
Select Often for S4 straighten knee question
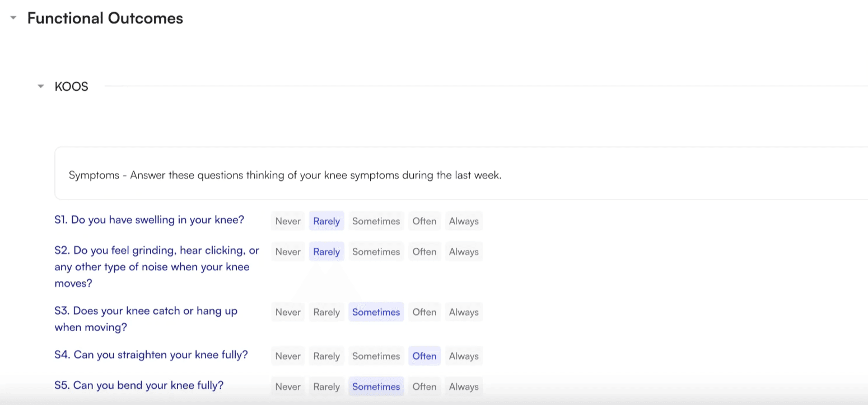click(x=424, y=356)
